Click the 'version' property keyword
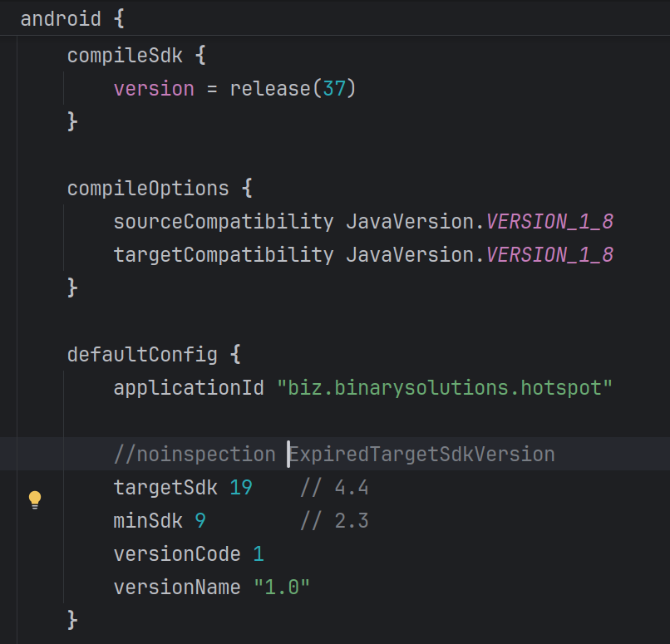670x644 pixels. point(154,89)
